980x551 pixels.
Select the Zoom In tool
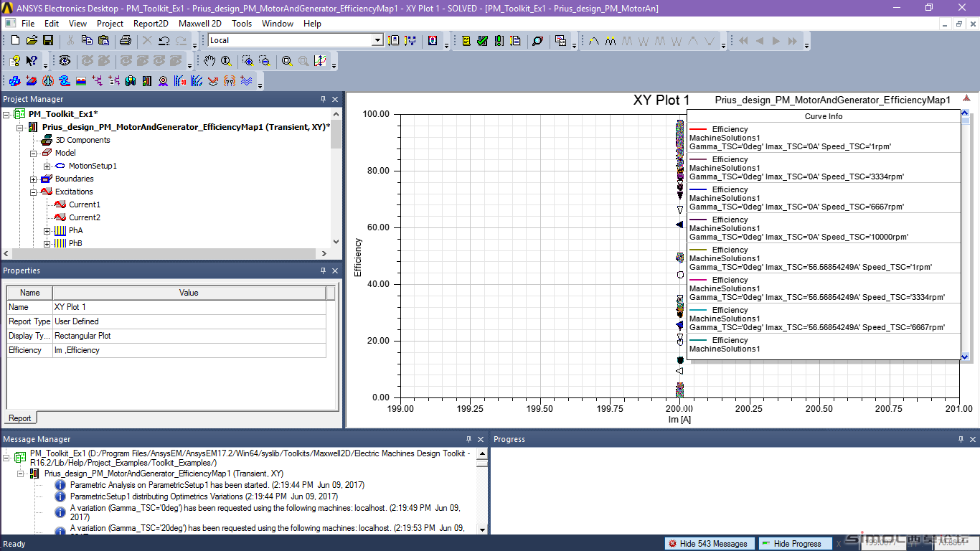[248, 61]
